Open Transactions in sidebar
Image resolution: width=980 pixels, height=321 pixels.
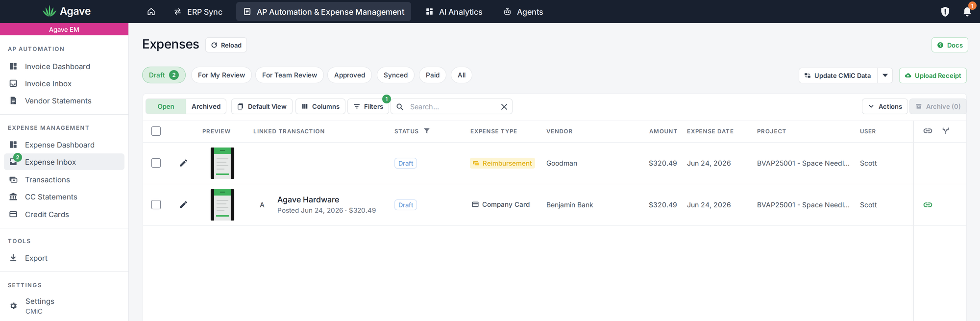tap(64, 180)
